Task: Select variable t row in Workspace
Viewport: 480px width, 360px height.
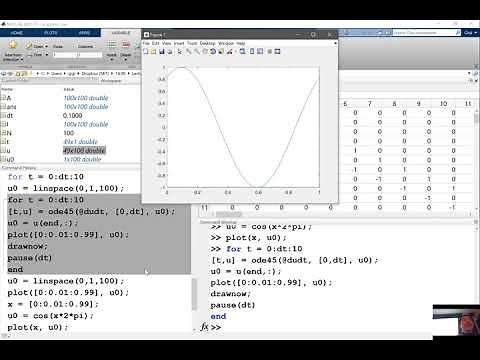Action: point(70,142)
